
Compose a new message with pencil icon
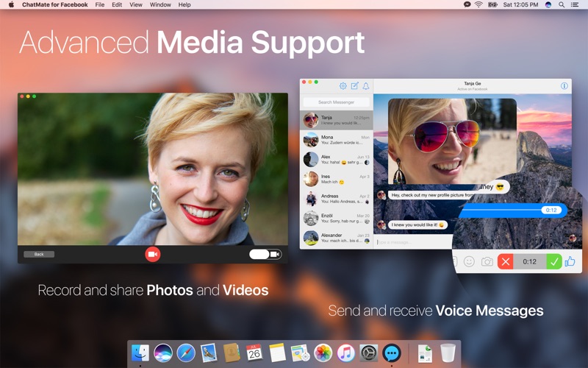click(x=354, y=86)
